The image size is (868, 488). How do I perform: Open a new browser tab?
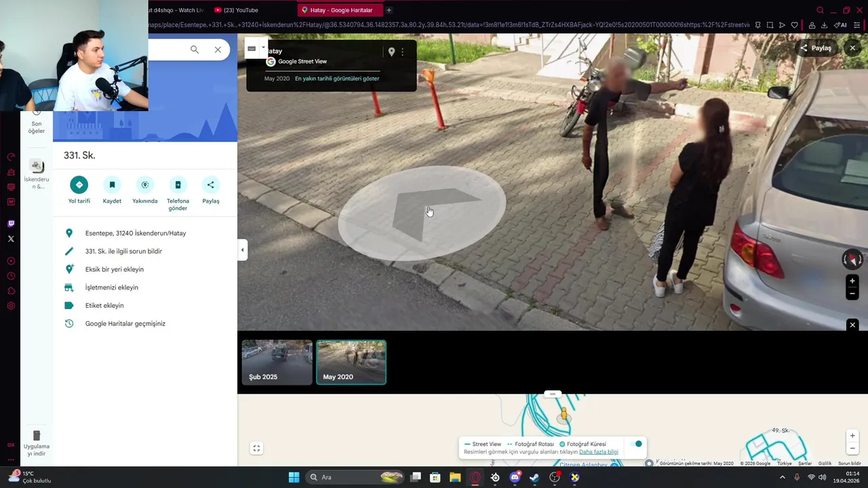(389, 10)
